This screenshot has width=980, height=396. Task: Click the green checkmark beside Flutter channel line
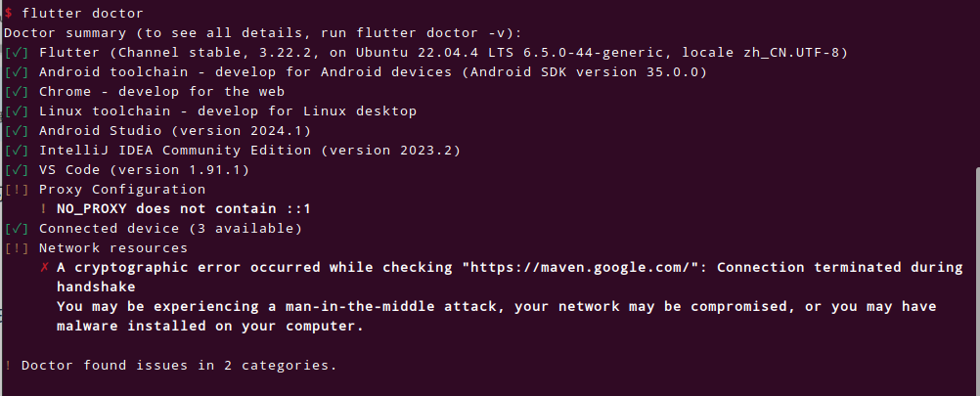coord(17,53)
